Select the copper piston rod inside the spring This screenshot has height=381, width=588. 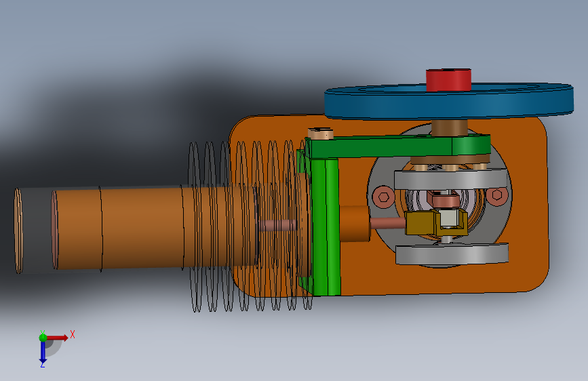pyautogui.click(x=277, y=225)
